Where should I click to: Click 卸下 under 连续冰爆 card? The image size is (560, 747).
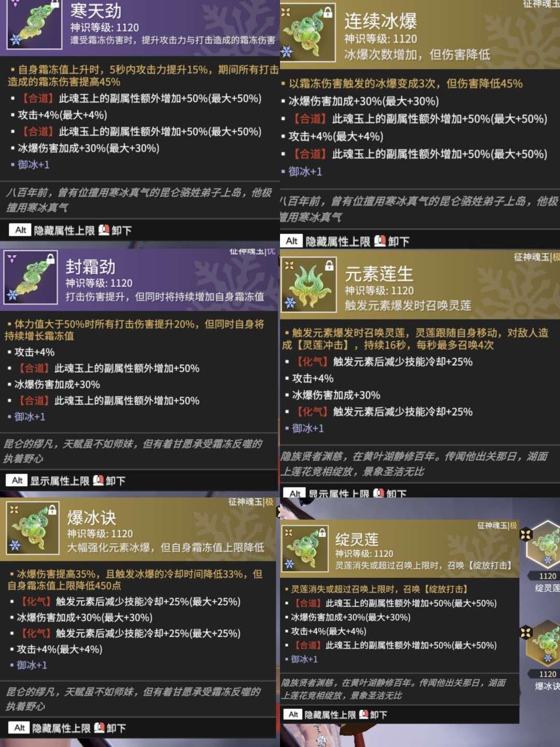pos(399,241)
